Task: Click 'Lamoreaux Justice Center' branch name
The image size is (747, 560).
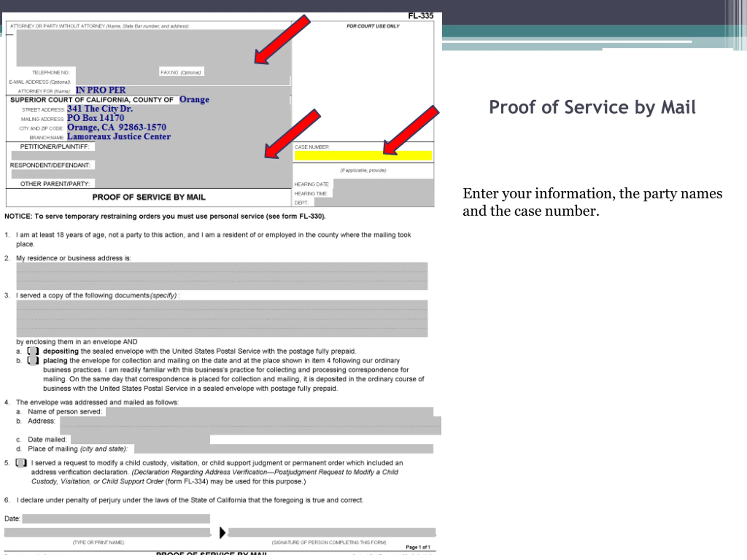Action: point(119,136)
